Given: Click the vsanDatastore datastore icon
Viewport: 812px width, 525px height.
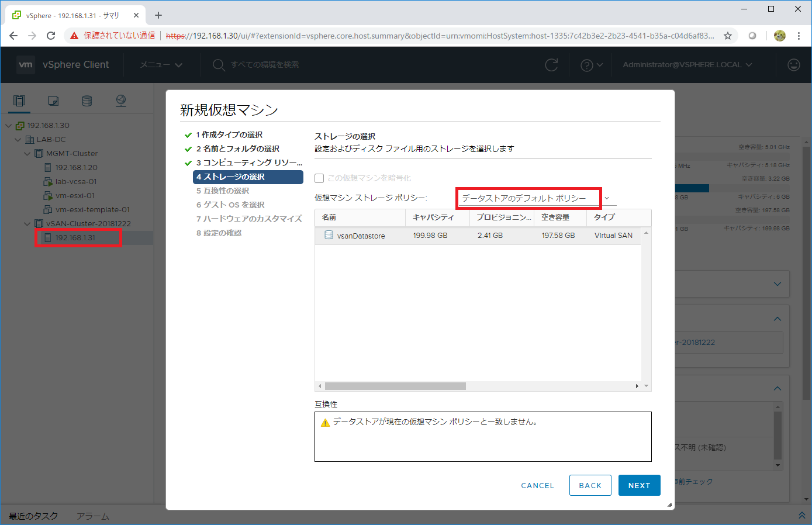Looking at the screenshot, I should point(329,235).
